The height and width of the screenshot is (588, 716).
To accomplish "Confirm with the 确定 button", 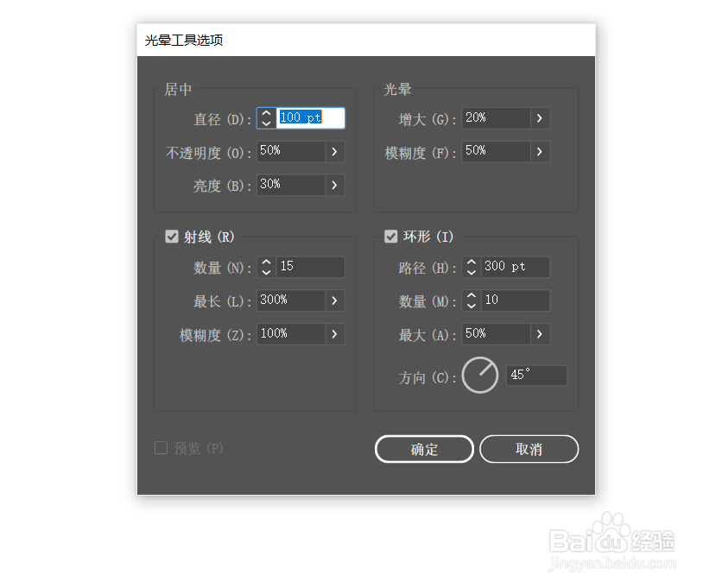I will coord(424,449).
